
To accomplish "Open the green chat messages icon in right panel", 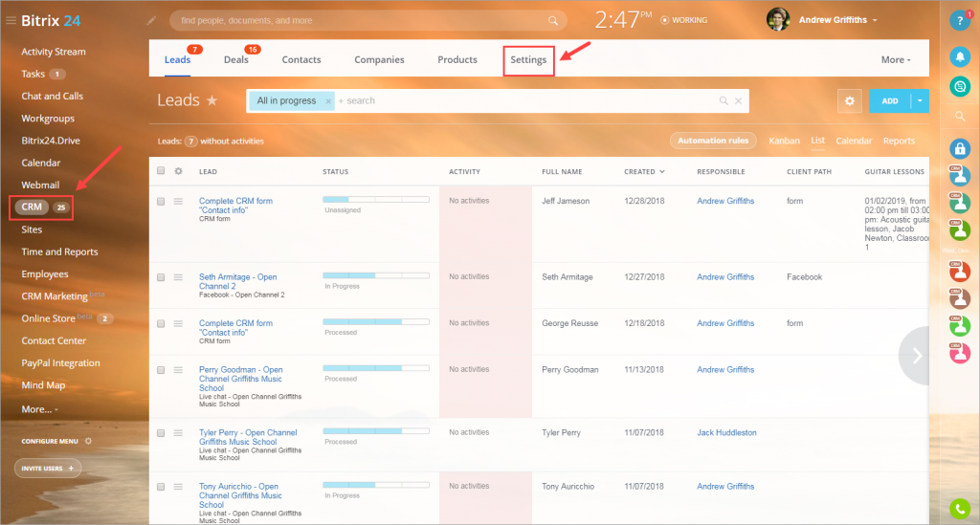I will tap(960, 86).
